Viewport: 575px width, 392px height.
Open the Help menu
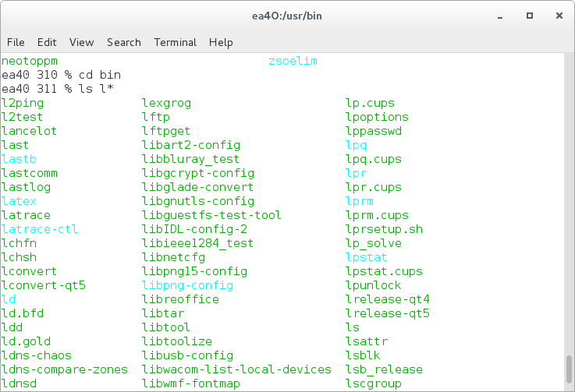(x=221, y=43)
